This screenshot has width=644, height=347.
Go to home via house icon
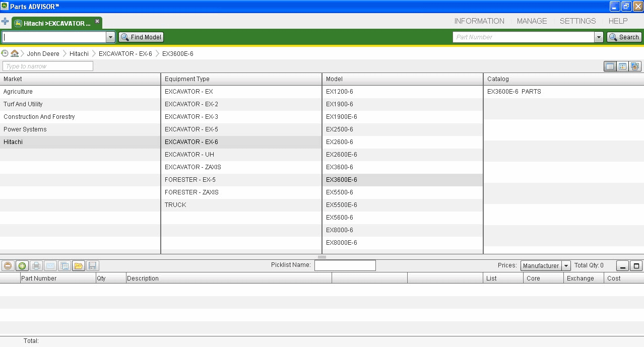[x=15, y=53]
